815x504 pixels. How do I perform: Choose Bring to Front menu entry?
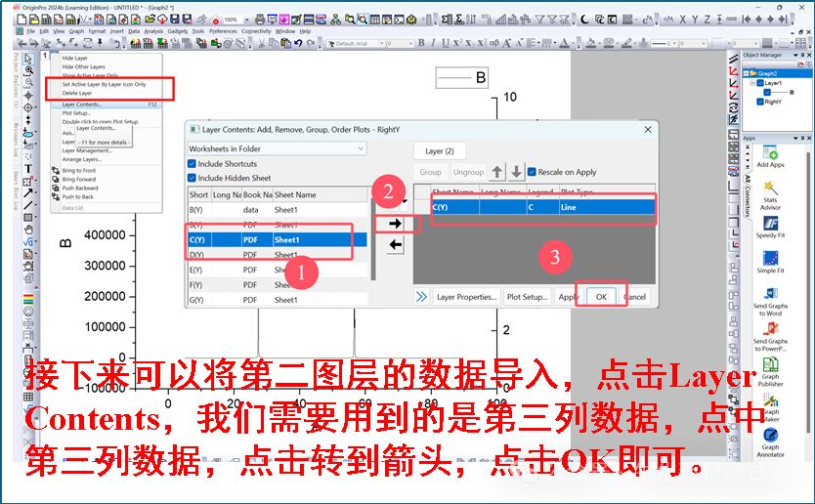click(79, 170)
